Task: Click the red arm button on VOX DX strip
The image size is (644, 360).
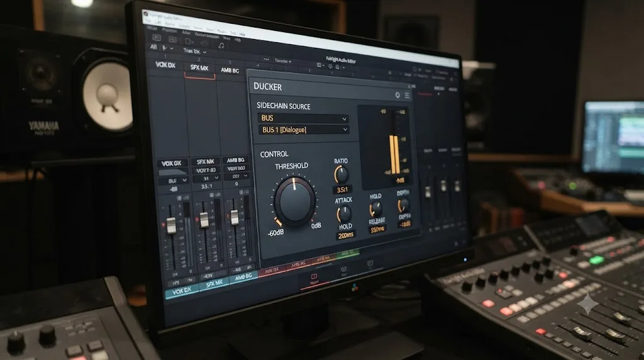Action: 164,225
